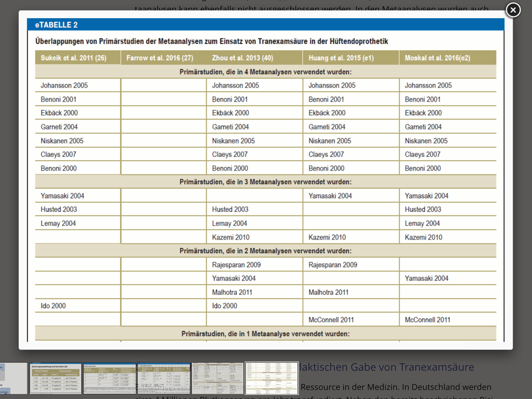Open the fifth thumbnail before the selected one
Screen dimensions: 532x399
218,378
